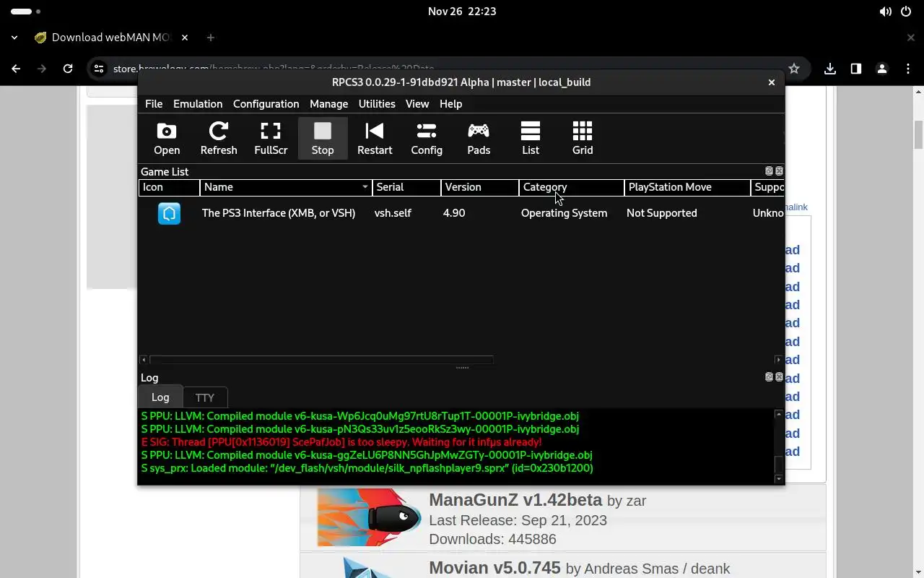The image size is (924, 578).
Task: Click the red SIG thread error log line
Action: [341, 442]
